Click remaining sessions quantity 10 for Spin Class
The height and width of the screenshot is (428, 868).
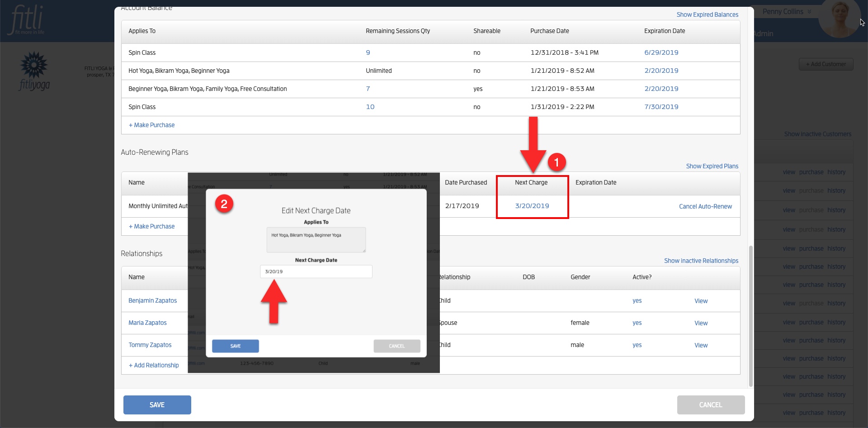pos(370,107)
